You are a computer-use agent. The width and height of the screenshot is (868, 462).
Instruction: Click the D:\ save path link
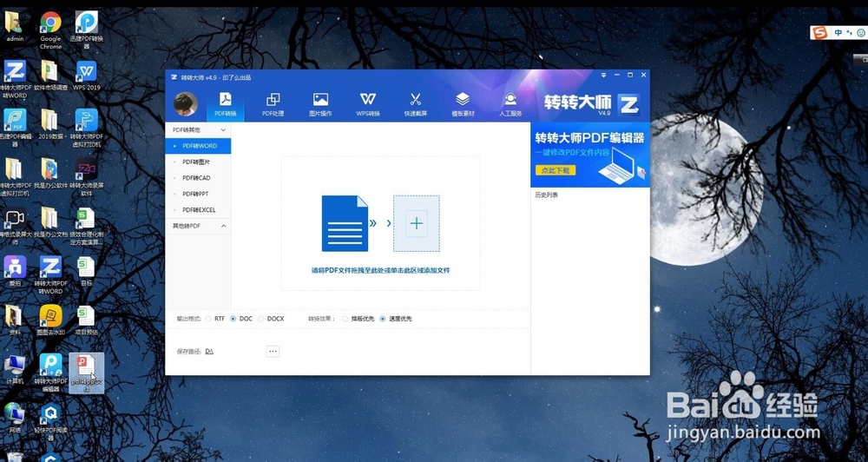click(209, 351)
